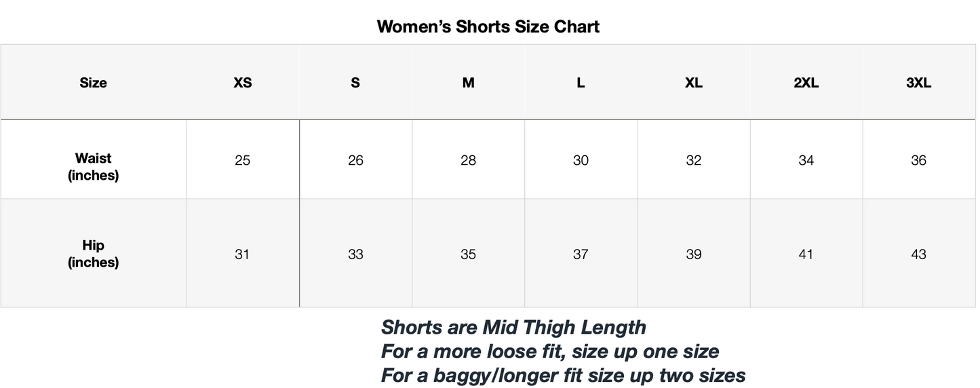The width and height of the screenshot is (980, 388).
Task: Click the Women's Shorts Size Chart title
Action: click(488, 27)
